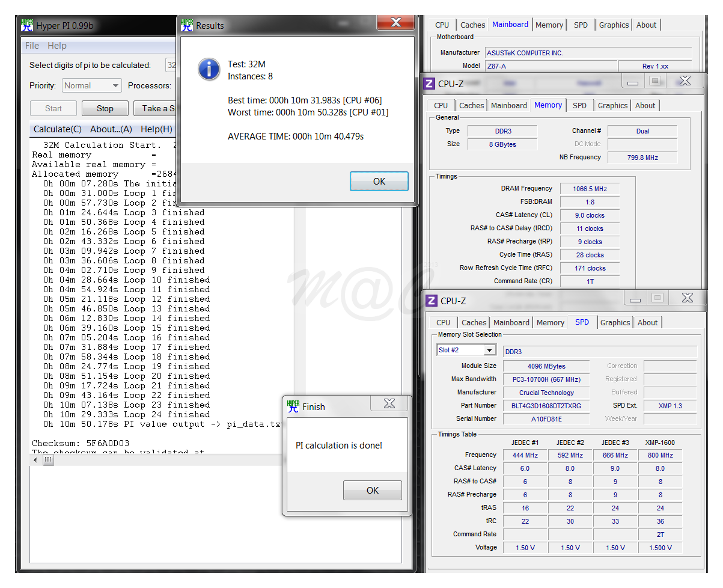
Task: Click the splitter handle icon next to the scrollbar
Action: coord(48,459)
